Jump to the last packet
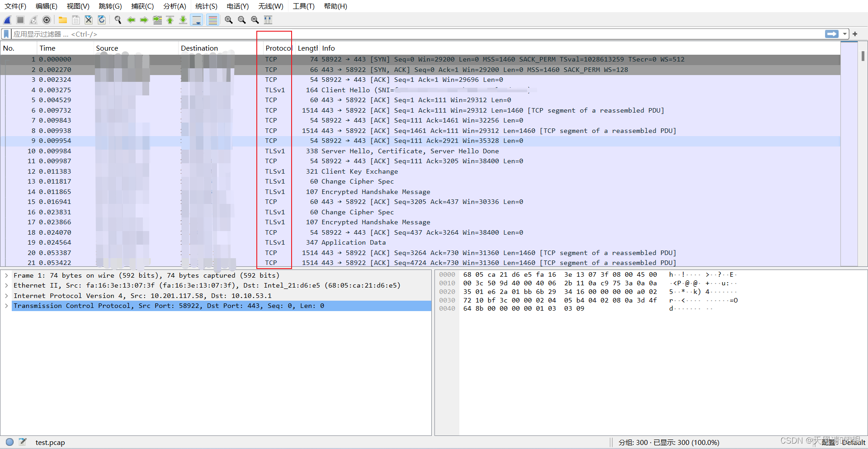 183,20
